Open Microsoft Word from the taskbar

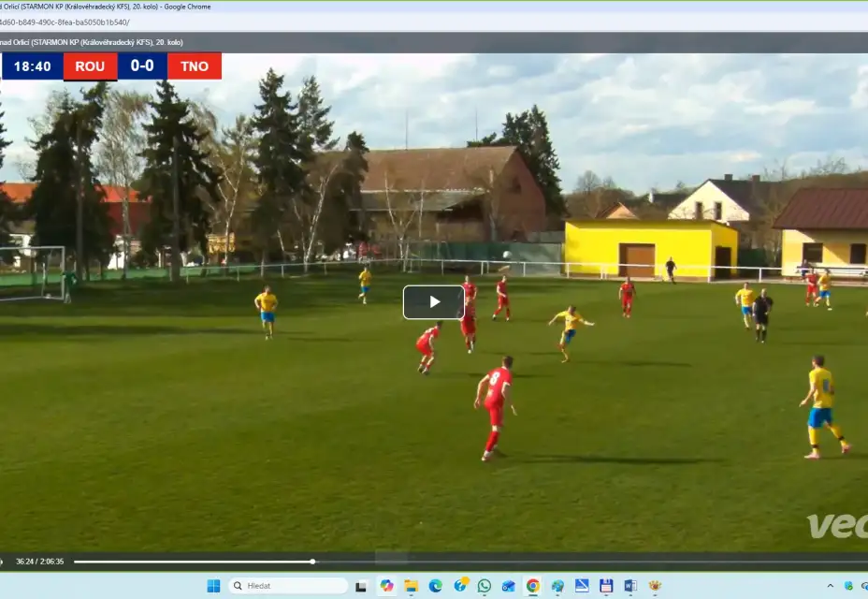[630, 585]
